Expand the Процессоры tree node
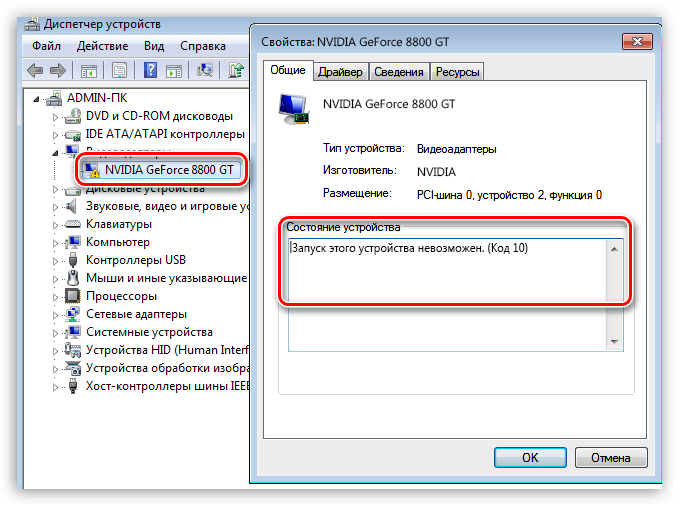This screenshot has width=679, height=506. click(x=55, y=297)
